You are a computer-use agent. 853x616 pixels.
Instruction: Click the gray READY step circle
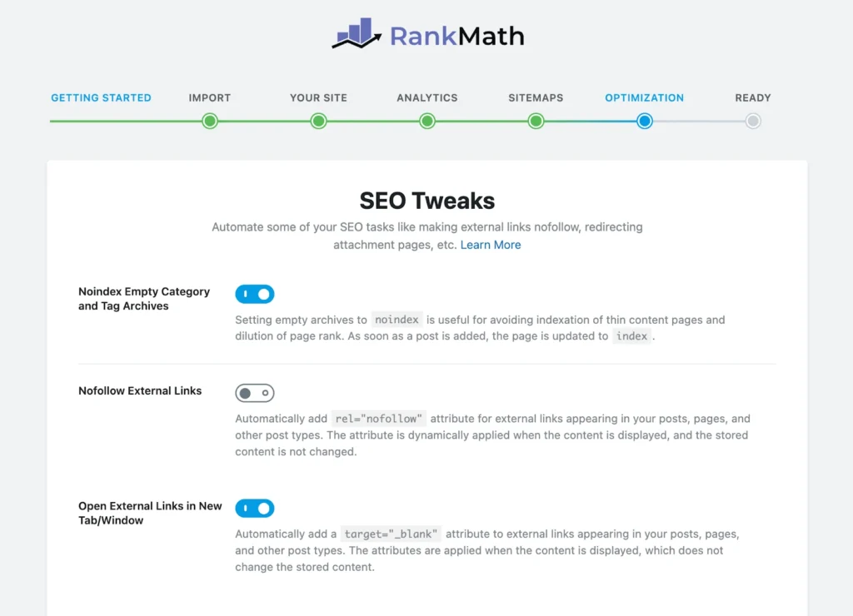pyautogui.click(x=752, y=121)
